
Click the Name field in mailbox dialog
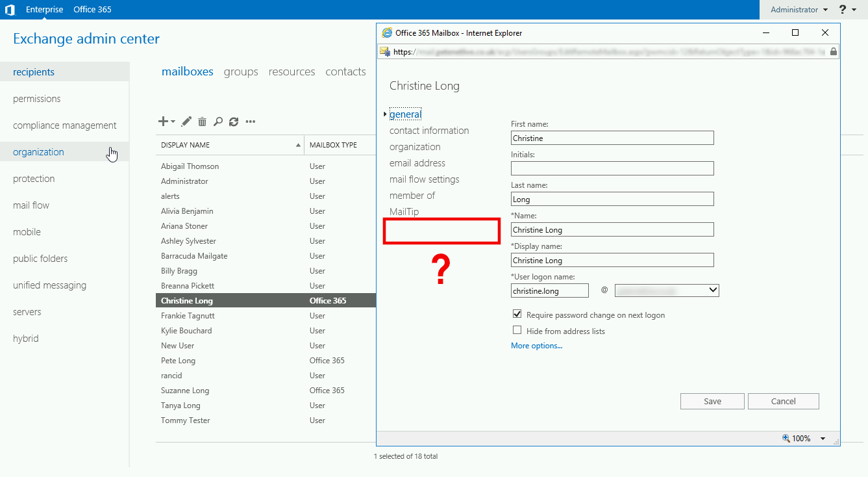[x=612, y=229]
